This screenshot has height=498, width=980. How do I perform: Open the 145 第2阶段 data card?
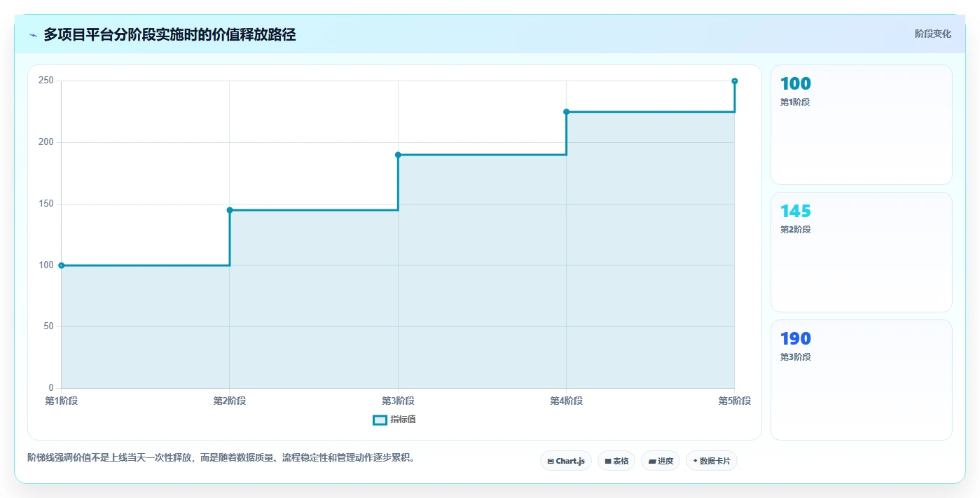[x=862, y=252]
